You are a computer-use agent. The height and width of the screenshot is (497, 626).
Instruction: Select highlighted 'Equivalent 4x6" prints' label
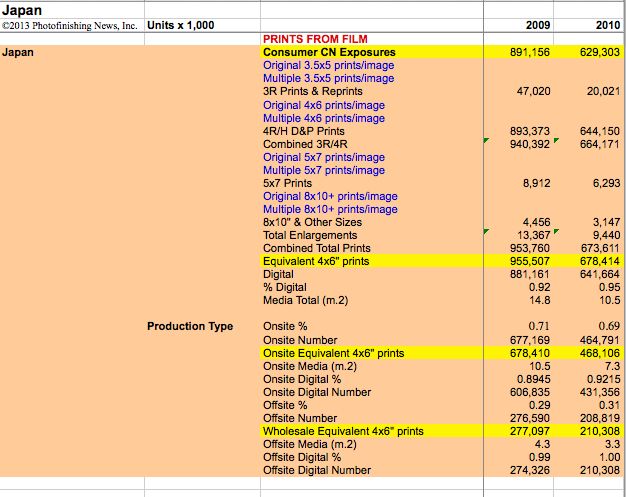[x=316, y=261]
